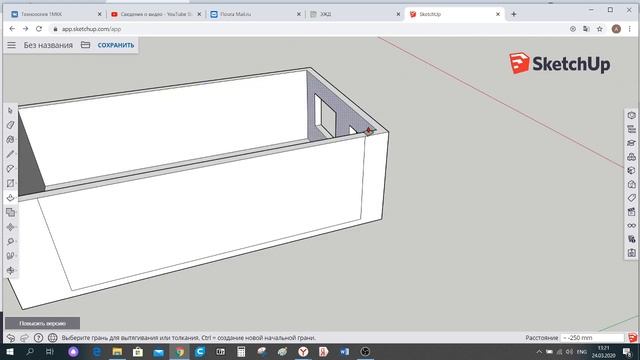
Task: Open the Outliner panel
Action: (631, 129)
